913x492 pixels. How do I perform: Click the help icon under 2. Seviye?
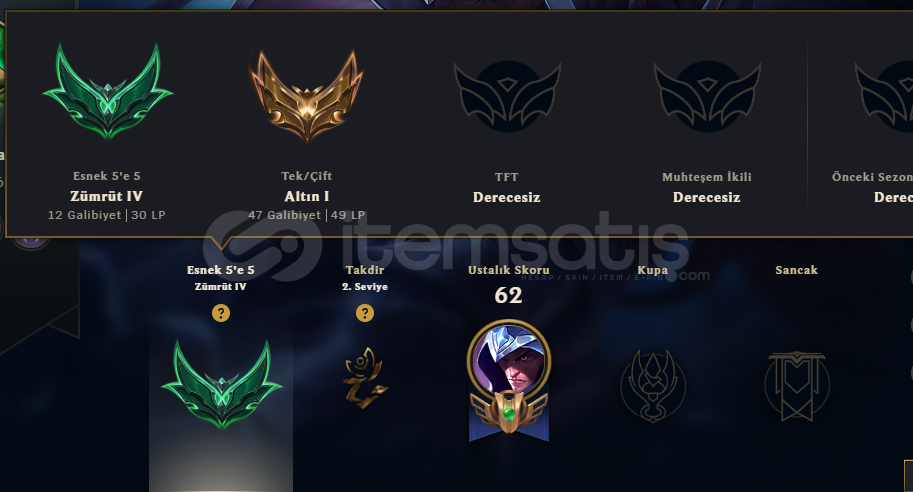coord(365,313)
